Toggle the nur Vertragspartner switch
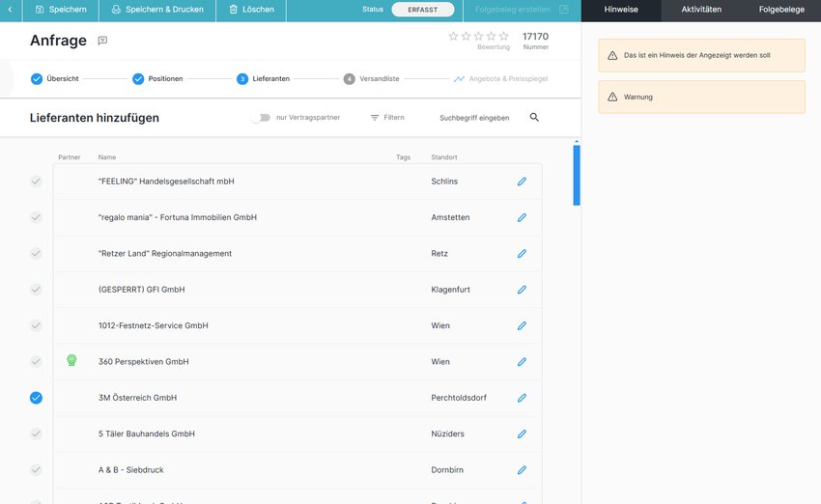 260,118
